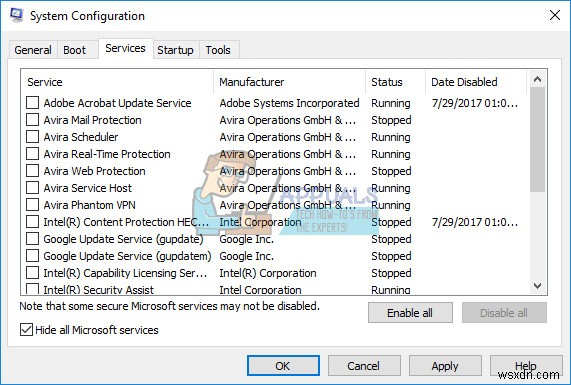Sort by the Date Disabled column header
571x385 pixels.
tap(476, 82)
